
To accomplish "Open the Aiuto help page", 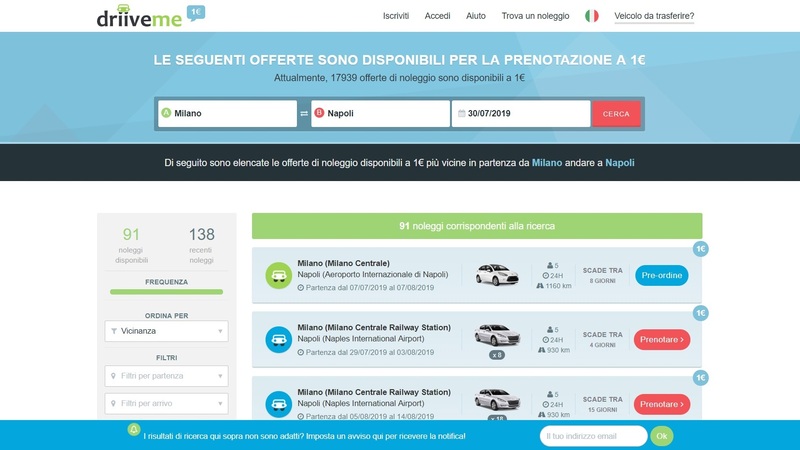I will (476, 16).
